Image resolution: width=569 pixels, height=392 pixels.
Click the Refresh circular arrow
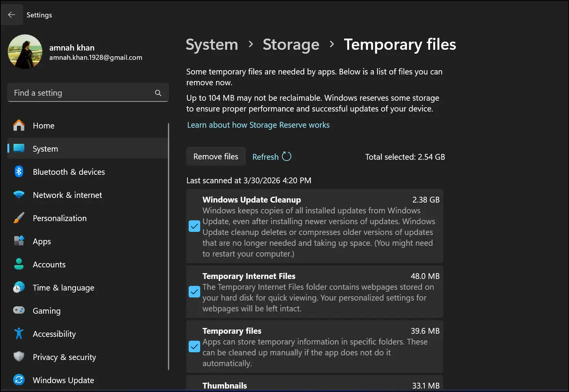(286, 156)
